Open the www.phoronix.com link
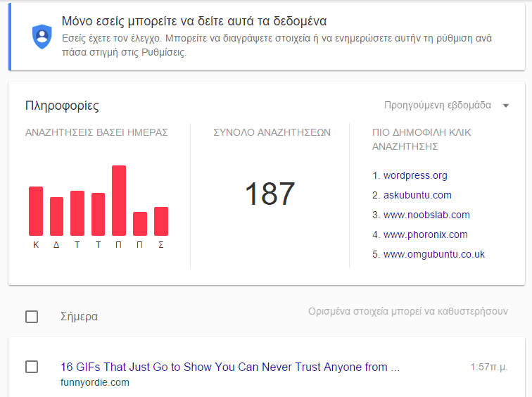Viewport: 532px width, 397px height. point(426,234)
